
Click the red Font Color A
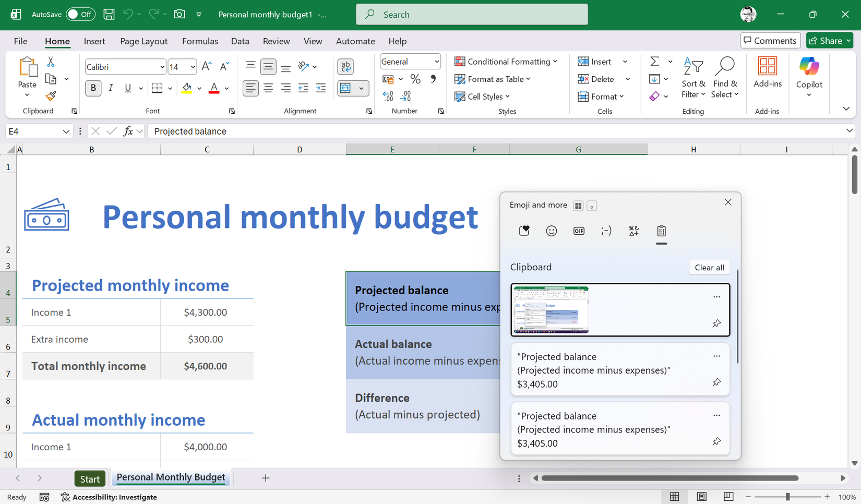(x=214, y=88)
